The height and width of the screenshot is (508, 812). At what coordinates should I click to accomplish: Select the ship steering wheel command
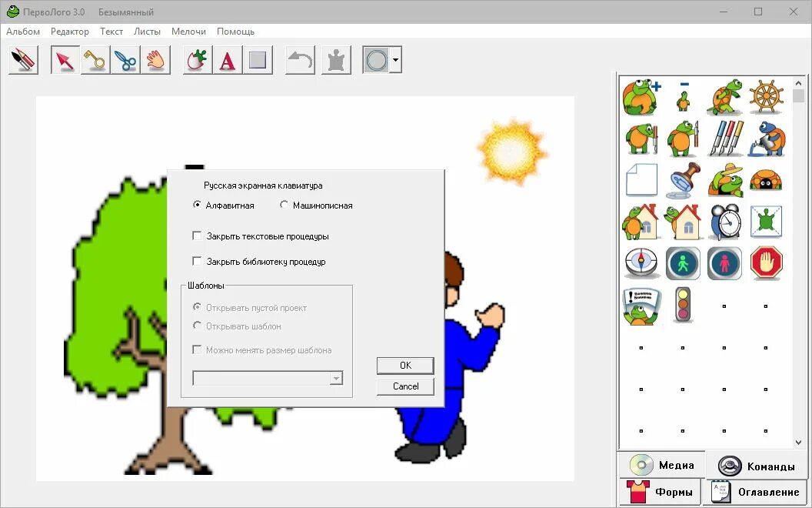point(766,97)
